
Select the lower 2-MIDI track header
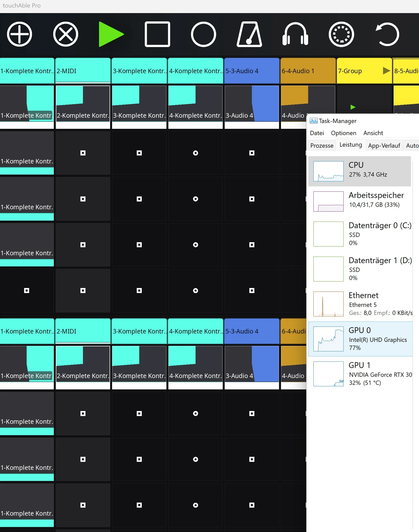tap(83, 331)
